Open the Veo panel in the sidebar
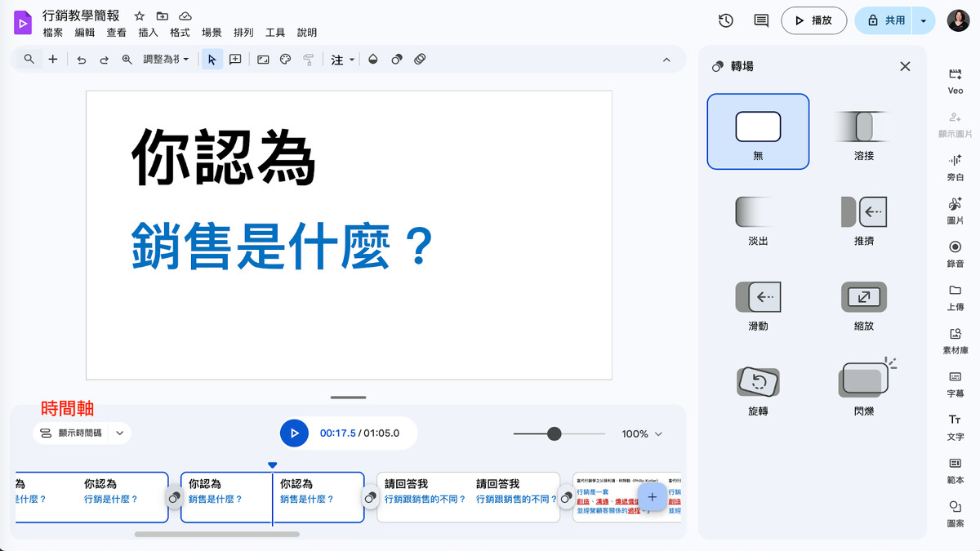 pyautogui.click(x=955, y=80)
